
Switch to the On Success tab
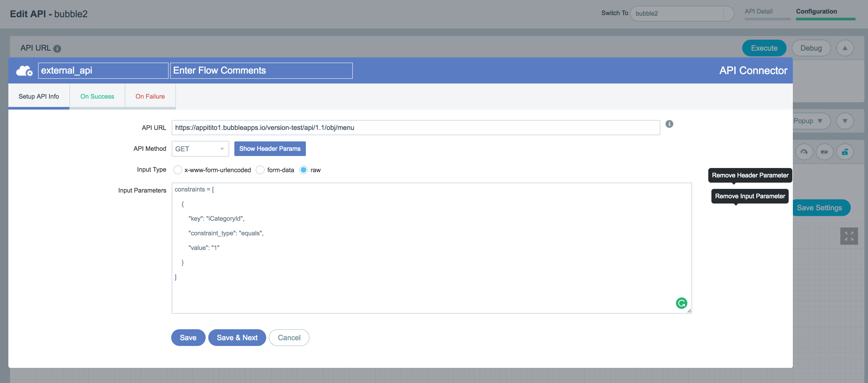pyautogui.click(x=97, y=96)
